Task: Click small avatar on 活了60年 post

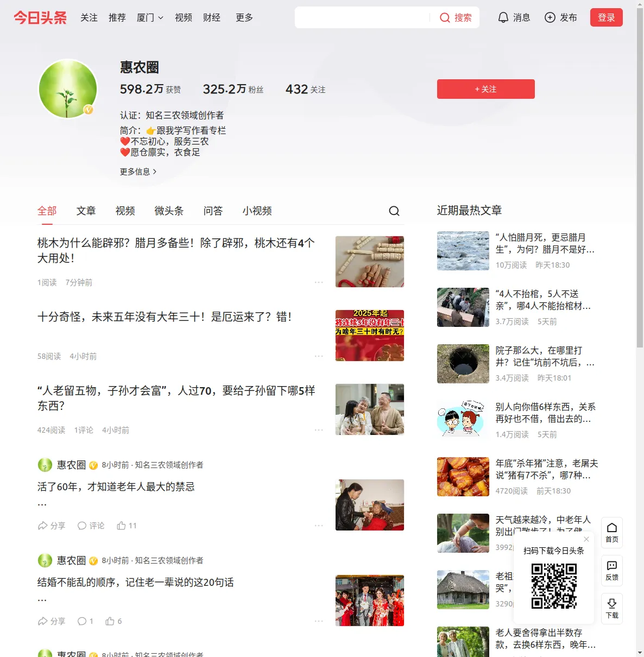Action: tap(45, 465)
